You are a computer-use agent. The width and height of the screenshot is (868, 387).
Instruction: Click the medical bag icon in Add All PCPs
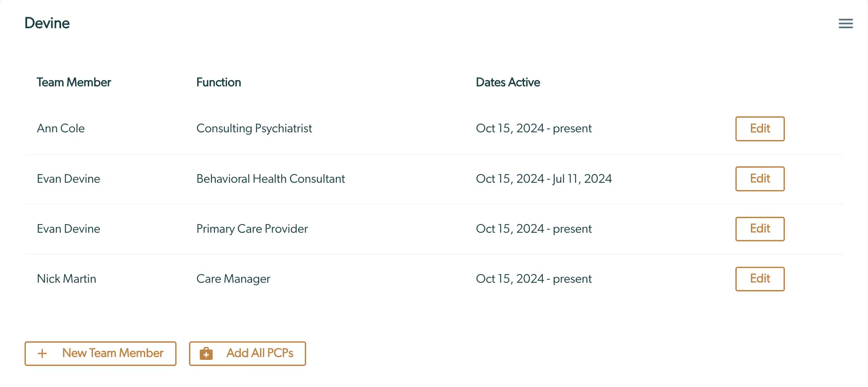point(206,354)
